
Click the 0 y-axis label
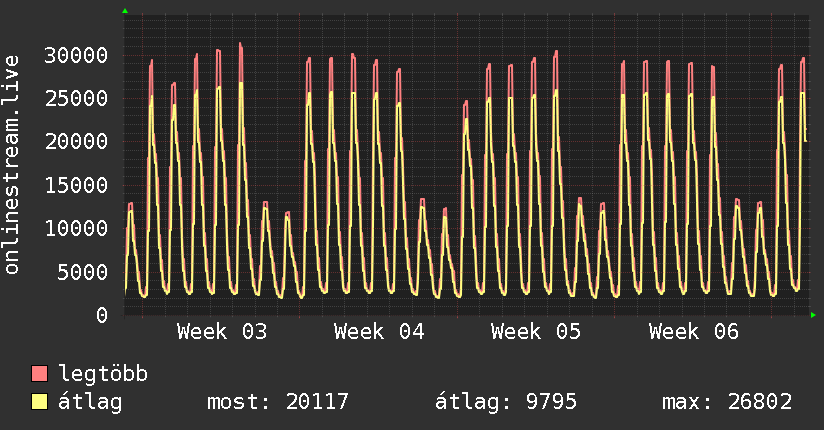pyautogui.click(x=102, y=315)
